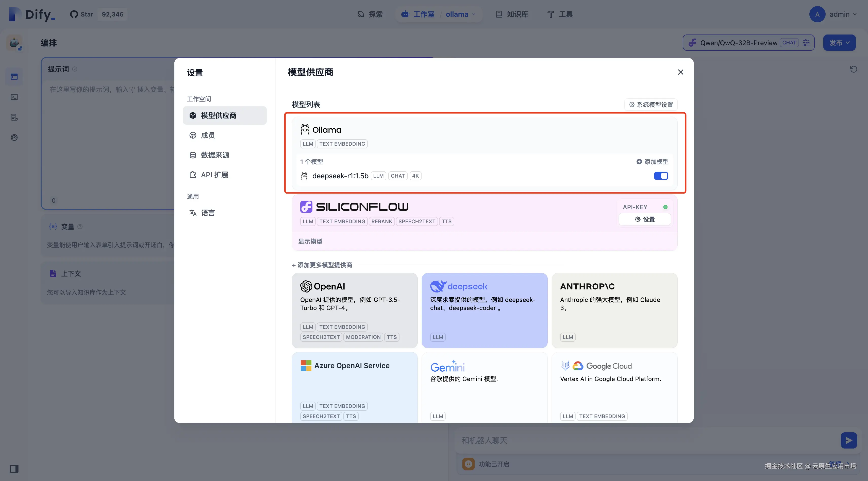Click the reset refresh icon in debug panel
This screenshot has width=868, height=481.
pyautogui.click(x=853, y=70)
